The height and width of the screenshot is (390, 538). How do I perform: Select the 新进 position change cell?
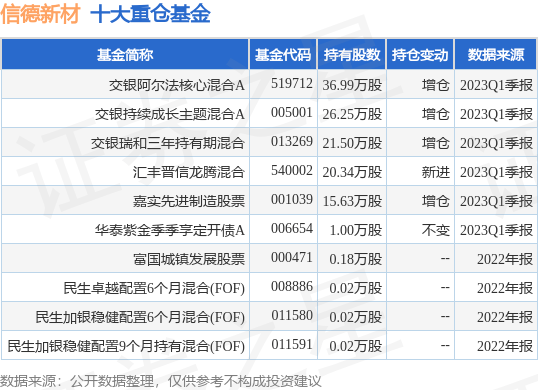pos(435,172)
